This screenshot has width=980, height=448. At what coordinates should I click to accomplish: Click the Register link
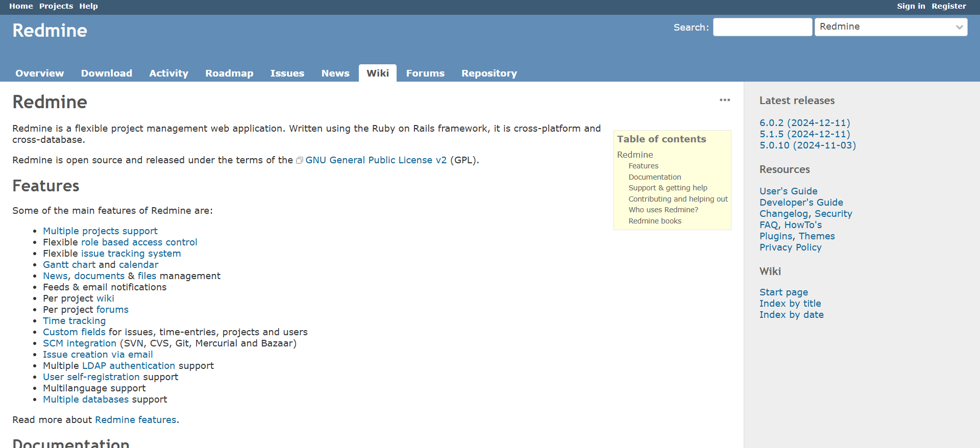(x=949, y=6)
